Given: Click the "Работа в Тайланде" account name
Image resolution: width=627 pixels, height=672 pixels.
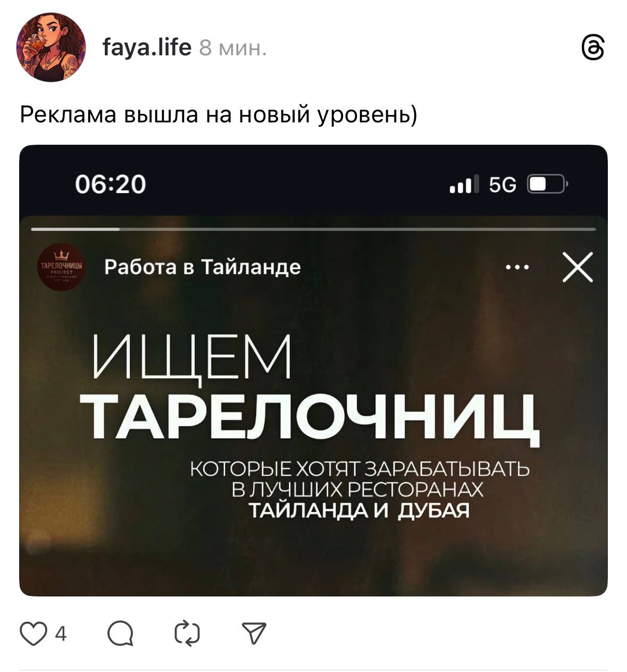Looking at the screenshot, I should pyautogui.click(x=203, y=267).
